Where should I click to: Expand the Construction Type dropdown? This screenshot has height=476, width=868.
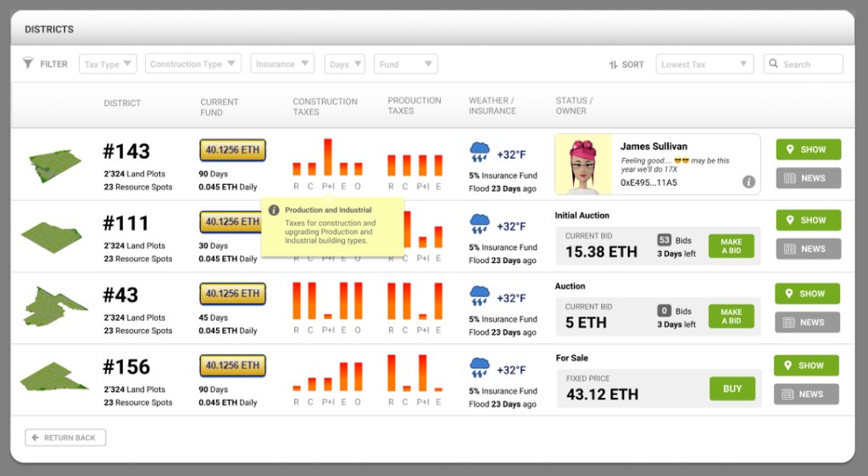[193, 64]
